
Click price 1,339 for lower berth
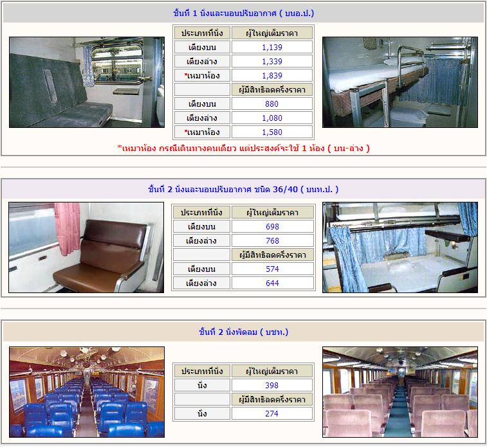(272, 62)
